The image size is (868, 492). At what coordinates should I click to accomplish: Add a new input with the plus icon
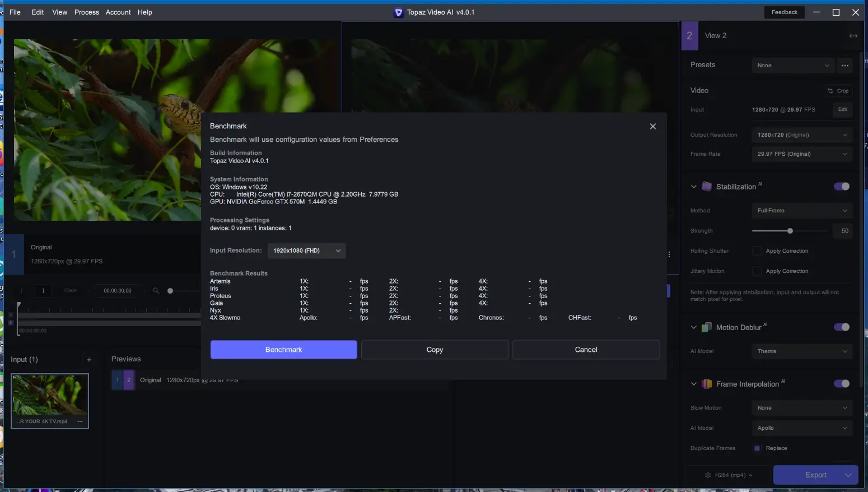[x=89, y=360]
